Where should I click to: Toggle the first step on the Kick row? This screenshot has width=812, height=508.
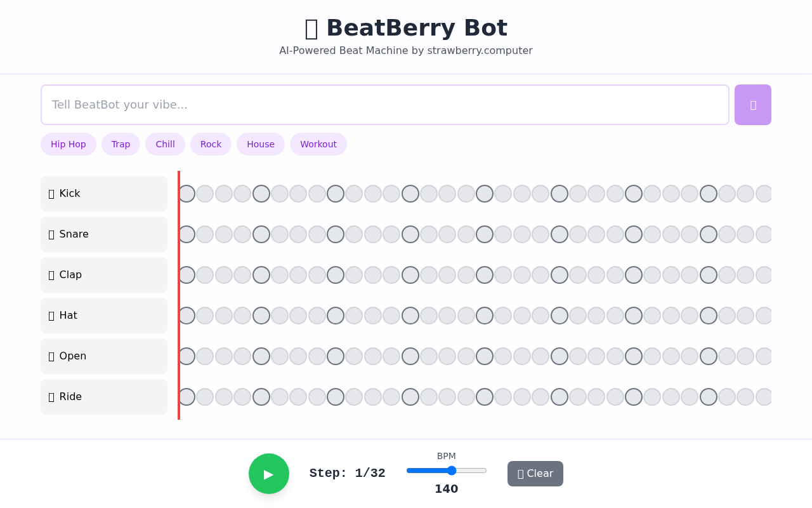coord(186,193)
